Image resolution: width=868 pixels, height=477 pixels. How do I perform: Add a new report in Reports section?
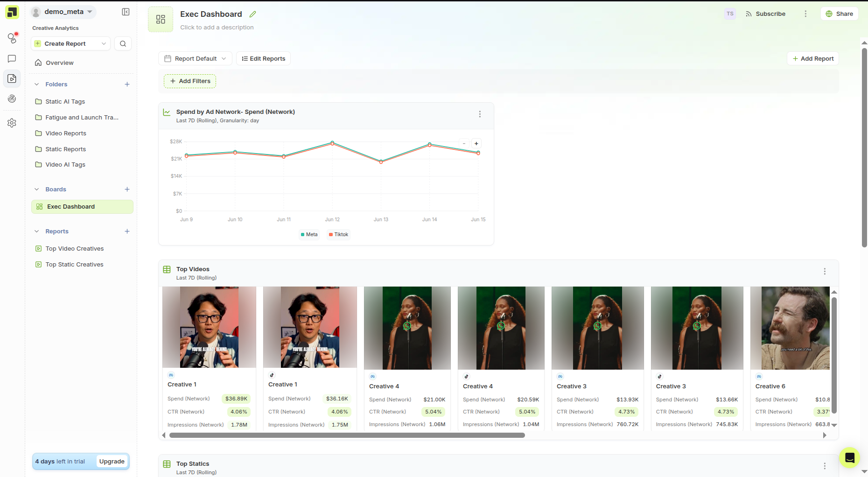coord(127,231)
